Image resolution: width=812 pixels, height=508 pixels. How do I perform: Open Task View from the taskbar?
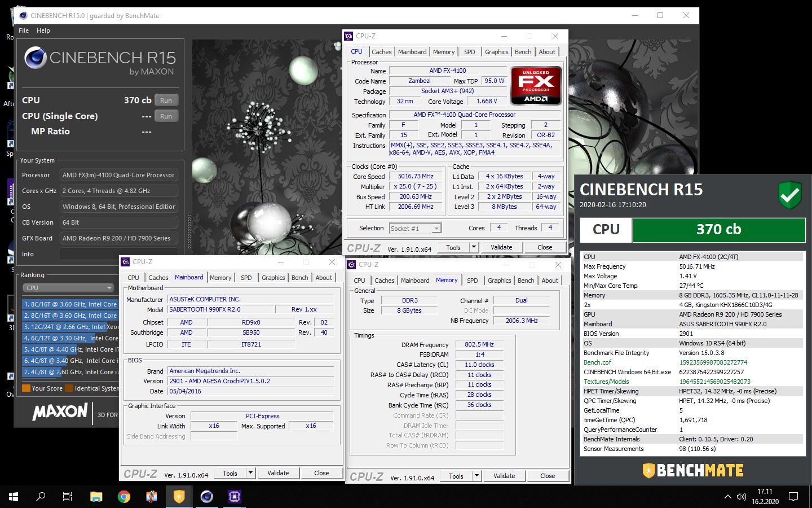point(68,497)
